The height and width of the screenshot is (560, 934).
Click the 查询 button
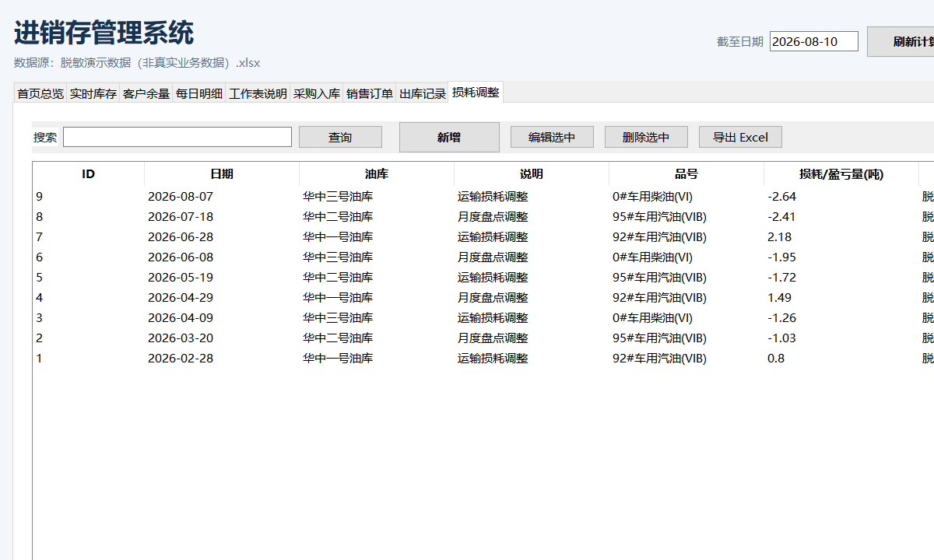tap(340, 137)
